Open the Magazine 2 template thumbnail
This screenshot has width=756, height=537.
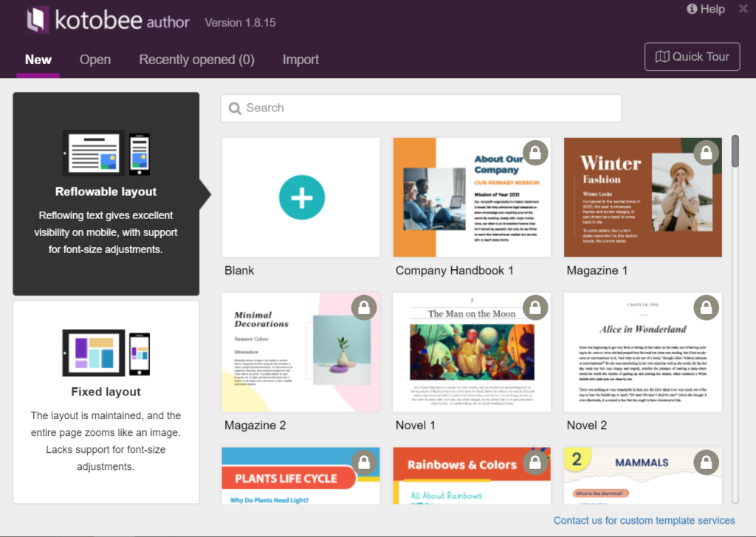pos(301,352)
